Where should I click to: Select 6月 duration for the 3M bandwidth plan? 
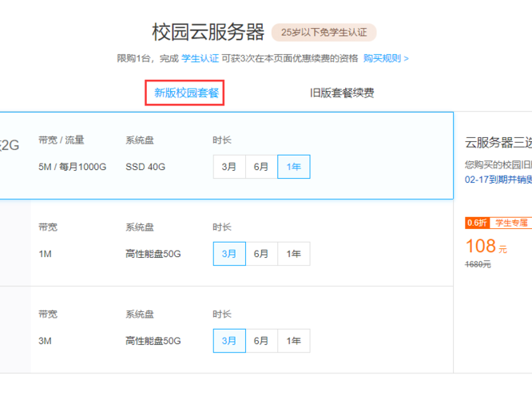[x=261, y=341]
